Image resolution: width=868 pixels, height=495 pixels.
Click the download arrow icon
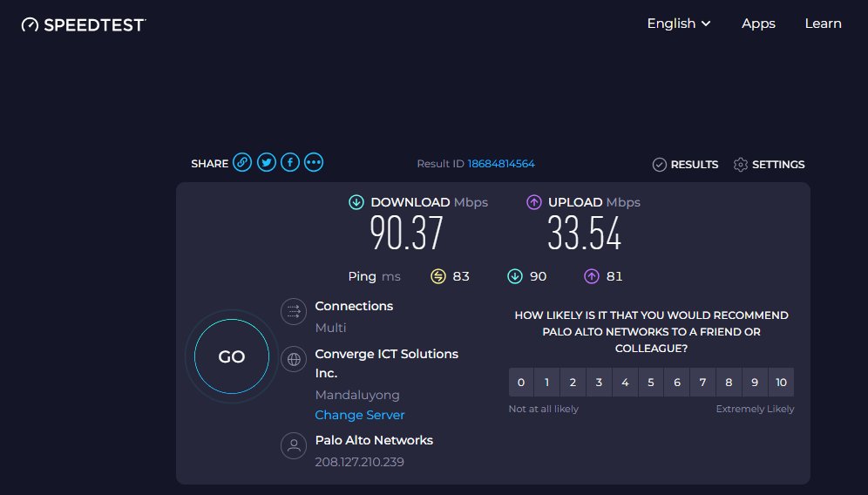pos(356,202)
